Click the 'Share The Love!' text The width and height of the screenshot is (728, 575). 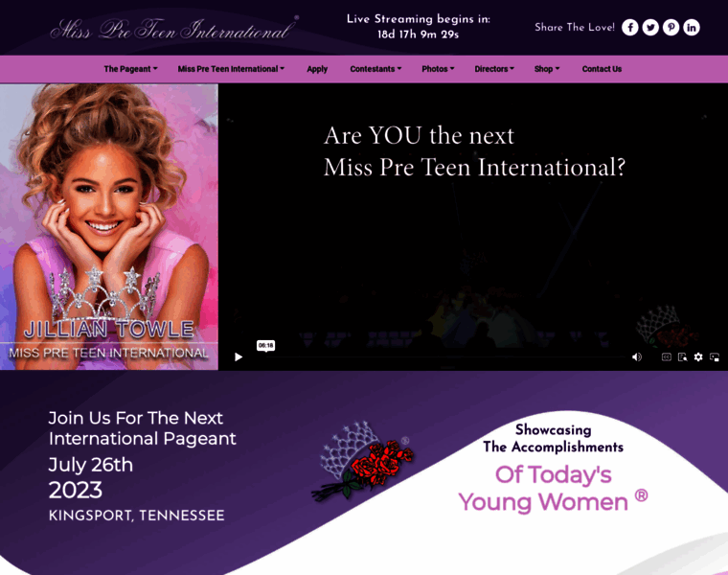point(575,28)
